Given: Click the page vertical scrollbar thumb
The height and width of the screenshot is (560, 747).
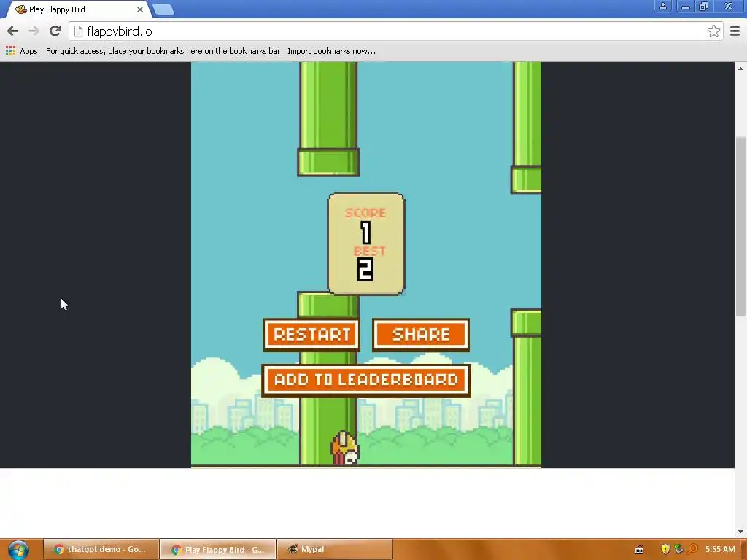Looking at the screenshot, I should point(740,226).
